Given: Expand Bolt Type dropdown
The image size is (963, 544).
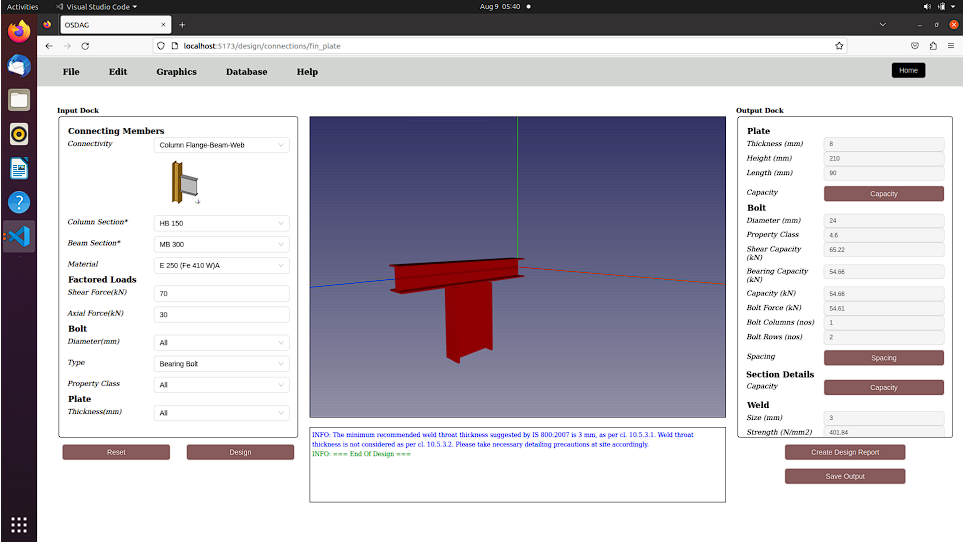Looking at the screenshot, I should [x=221, y=364].
